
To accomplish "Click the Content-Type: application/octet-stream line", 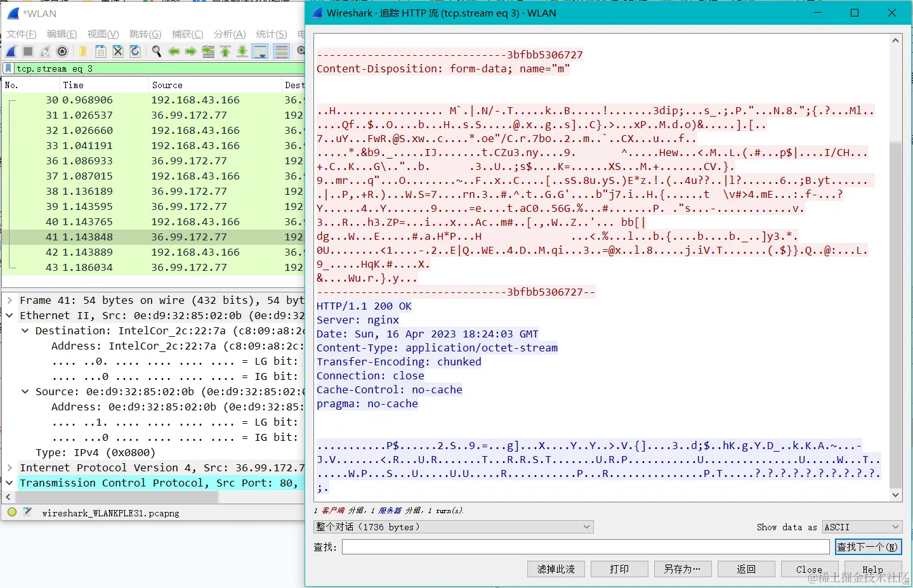I will [x=437, y=348].
